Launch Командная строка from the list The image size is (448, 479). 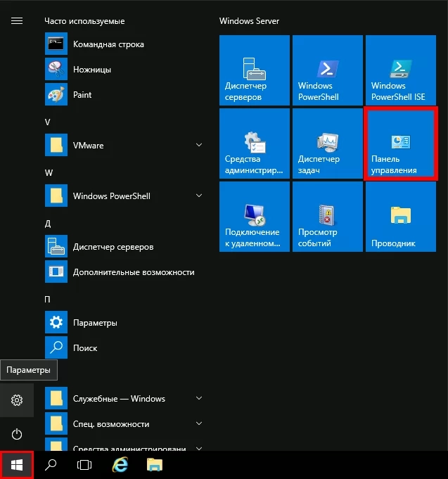click(108, 44)
